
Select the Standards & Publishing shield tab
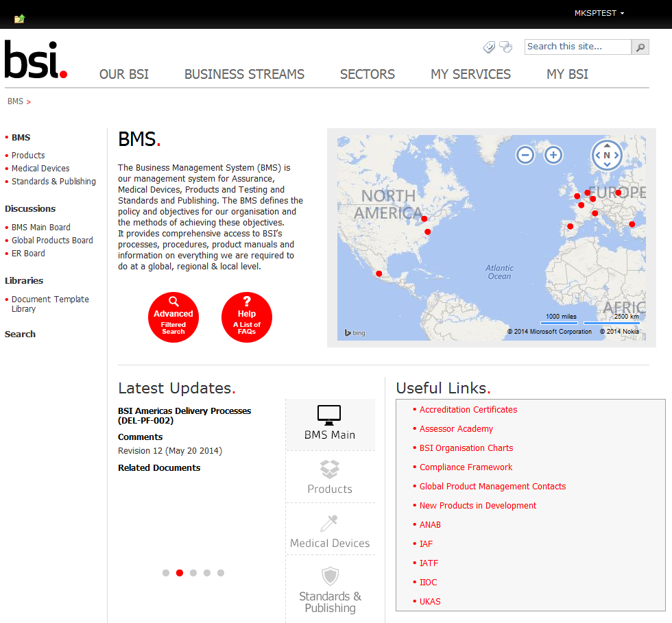tap(330, 589)
